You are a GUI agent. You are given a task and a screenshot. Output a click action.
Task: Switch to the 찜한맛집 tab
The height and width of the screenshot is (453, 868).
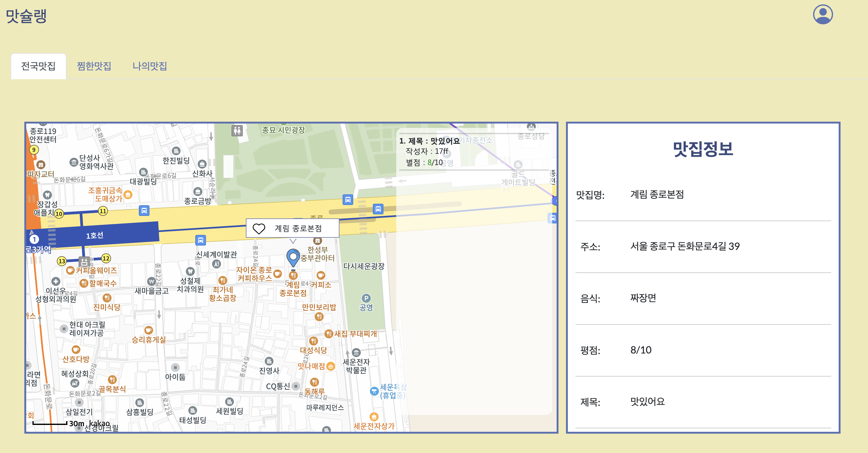click(94, 66)
